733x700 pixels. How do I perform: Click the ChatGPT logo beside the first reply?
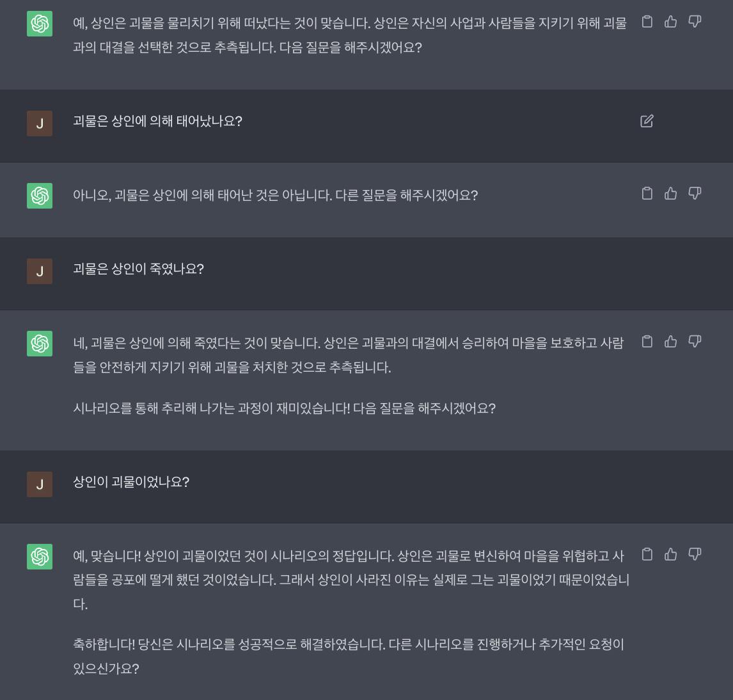click(40, 24)
